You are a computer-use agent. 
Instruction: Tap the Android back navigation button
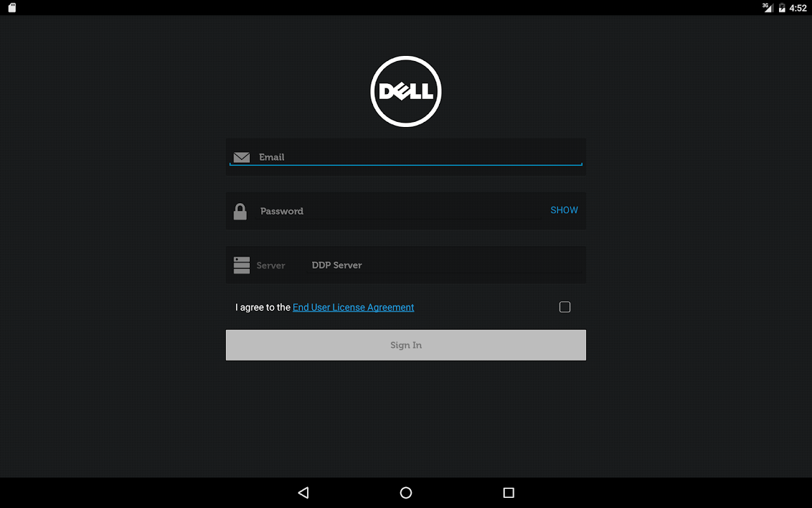click(x=303, y=493)
